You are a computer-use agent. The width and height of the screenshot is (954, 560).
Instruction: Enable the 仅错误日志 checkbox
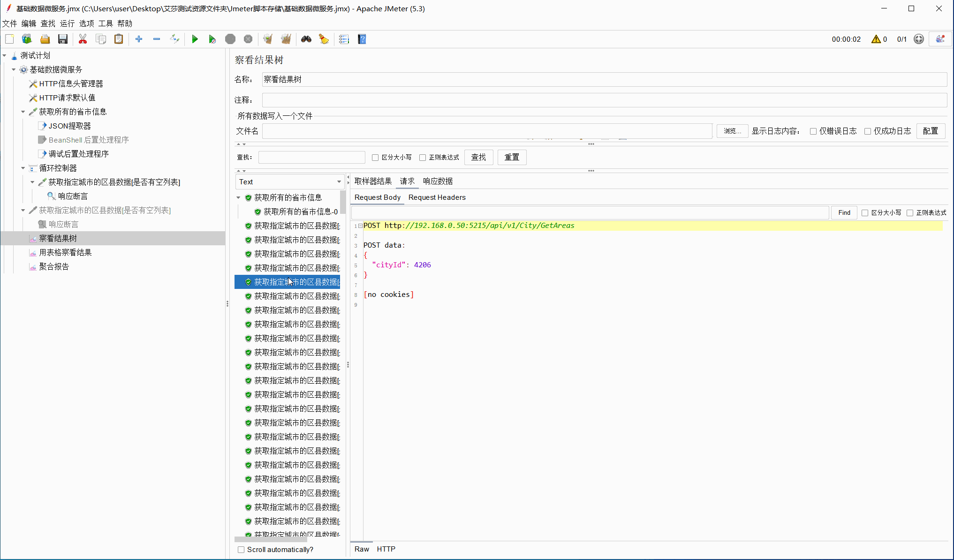coord(813,131)
